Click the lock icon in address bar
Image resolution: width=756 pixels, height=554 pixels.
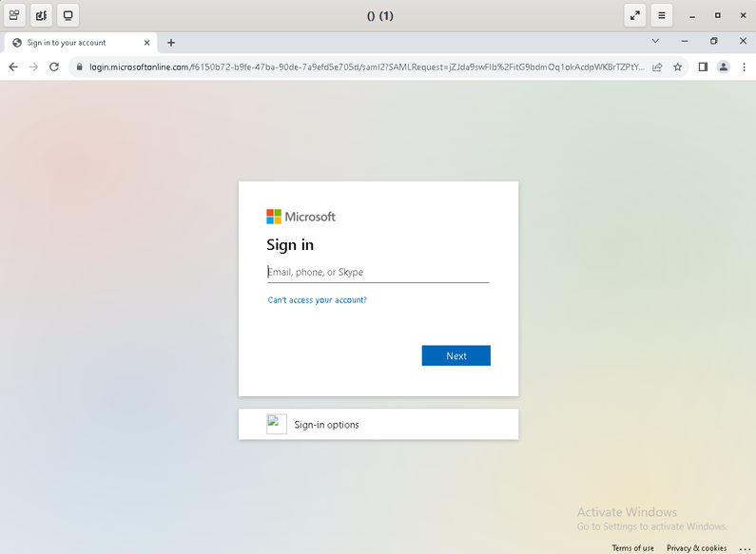(x=80, y=67)
